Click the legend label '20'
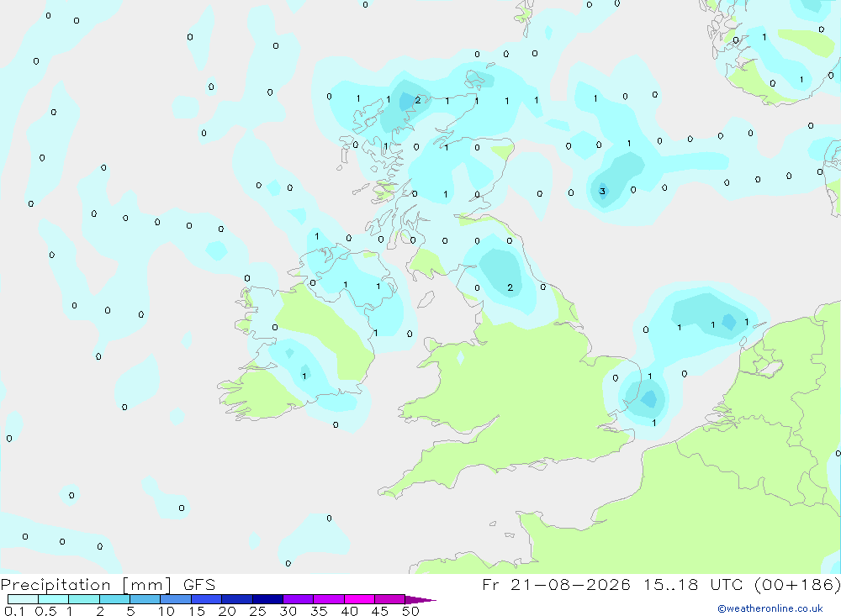Screen dimensions: 841x616 click(227, 611)
